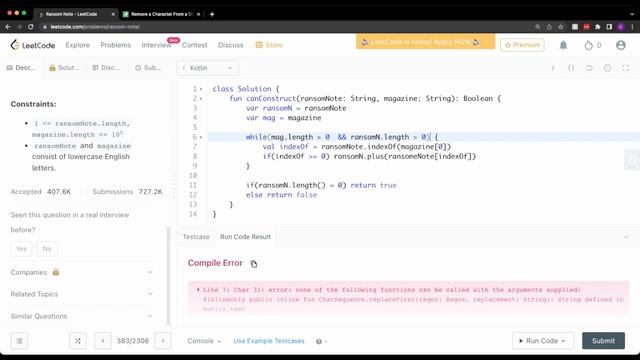The width and height of the screenshot is (640, 360).
Task: Open editor settings icon
Action: (x=607, y=68)
